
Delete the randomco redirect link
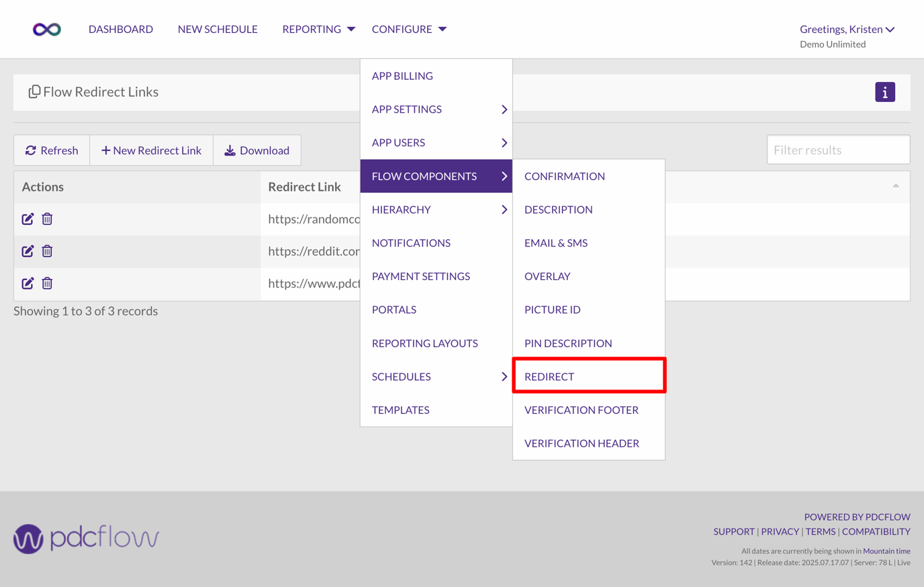tap(47, 218)
